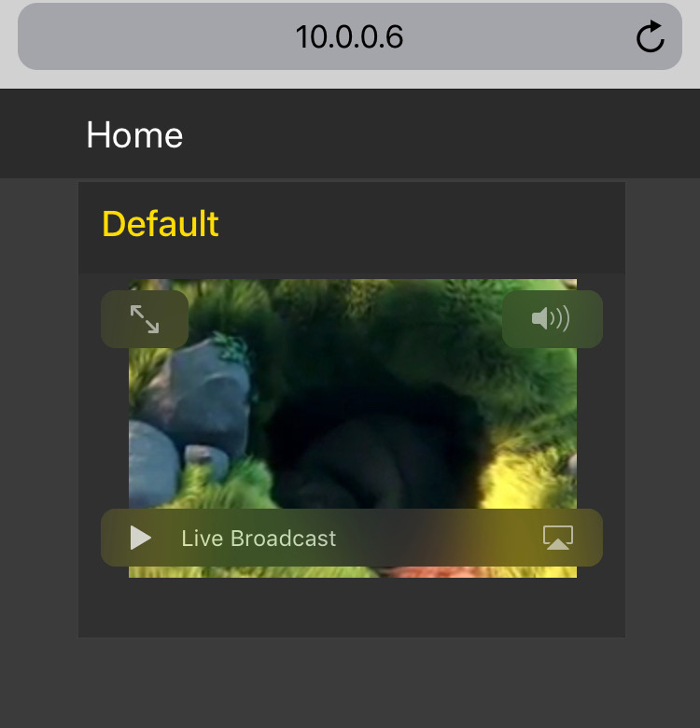This screenshot has width=700, height=728.
Task: Click the Live Broadcast status label
Action: (x=259, y=539)
